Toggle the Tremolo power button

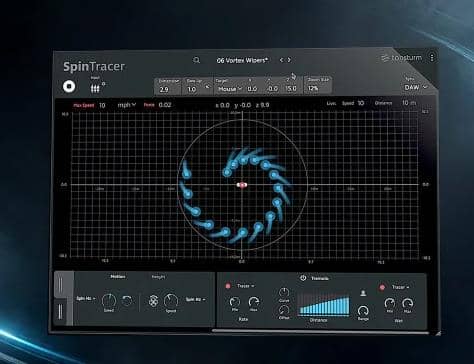(303, 278)
